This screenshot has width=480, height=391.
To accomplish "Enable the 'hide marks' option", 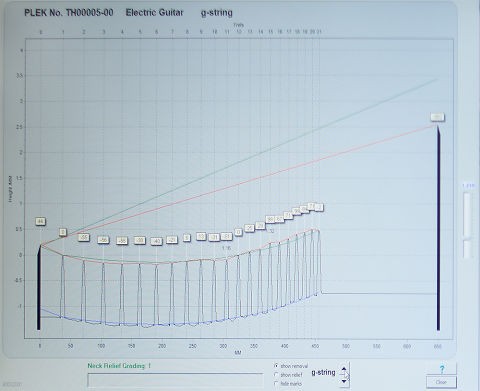I will point(276,384).
